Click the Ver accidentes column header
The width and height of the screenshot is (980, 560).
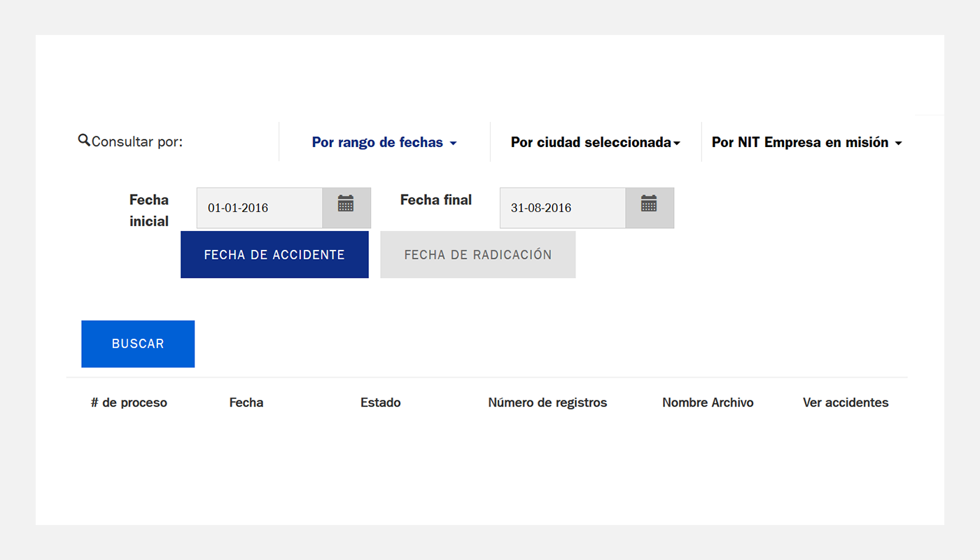[846, 402]
